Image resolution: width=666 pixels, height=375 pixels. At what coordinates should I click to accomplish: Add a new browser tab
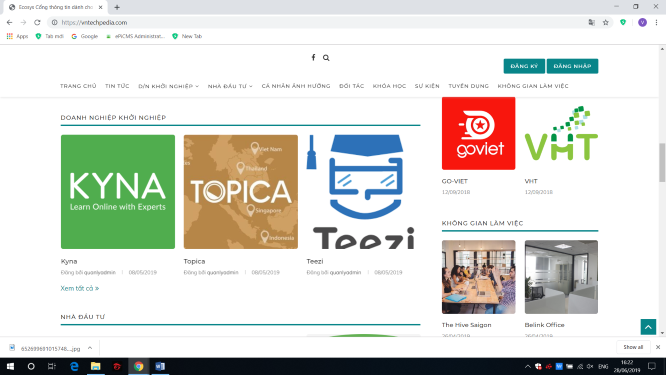pyautogui.click(x=117, y=7)
